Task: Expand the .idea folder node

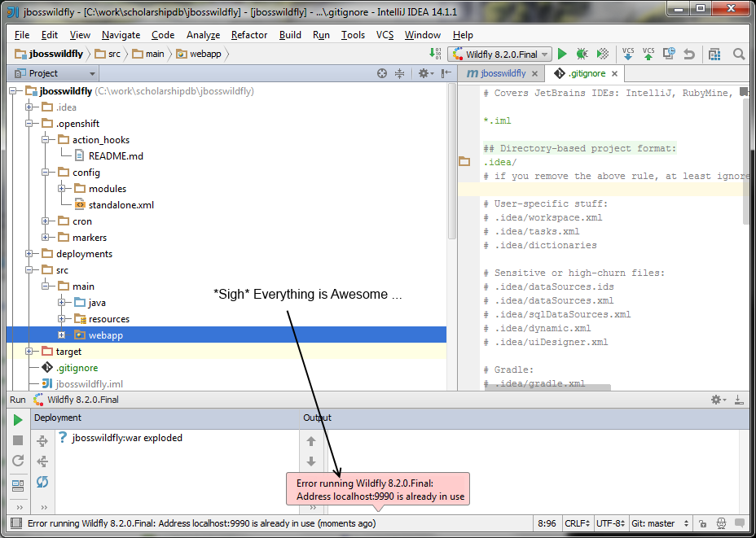Action: click(29, 107)
